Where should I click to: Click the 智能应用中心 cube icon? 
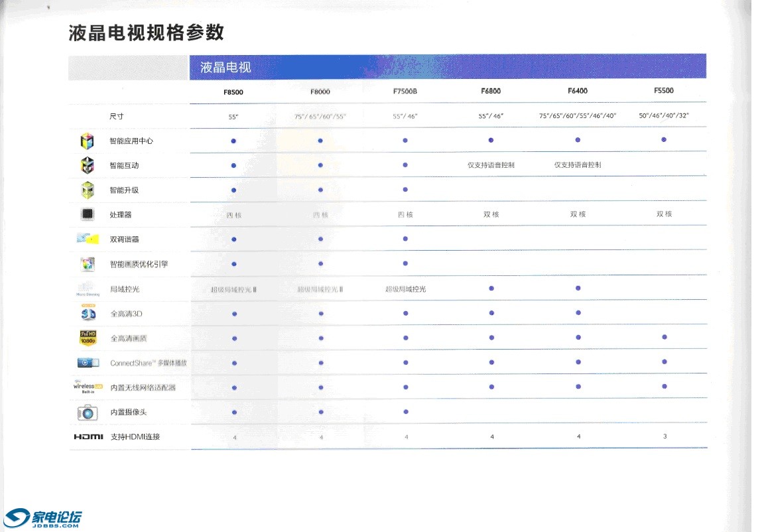click(x=87, y=141)
